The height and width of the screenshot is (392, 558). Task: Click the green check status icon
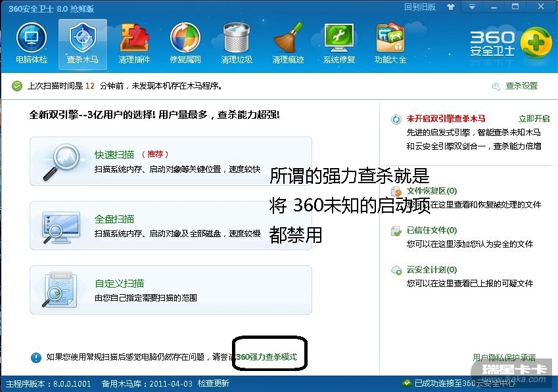tap(16, 86)
